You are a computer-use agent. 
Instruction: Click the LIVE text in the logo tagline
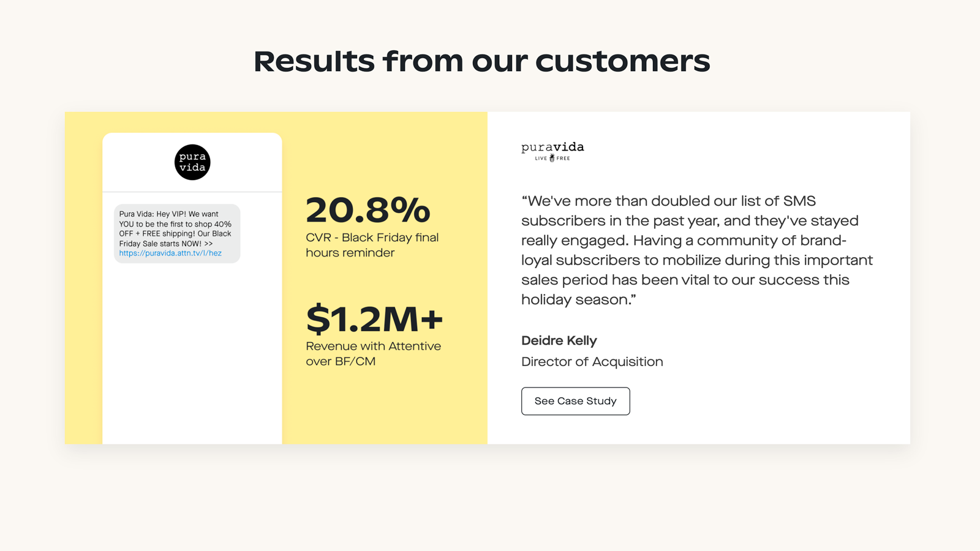pyautogui.click(x=541, y=159)
